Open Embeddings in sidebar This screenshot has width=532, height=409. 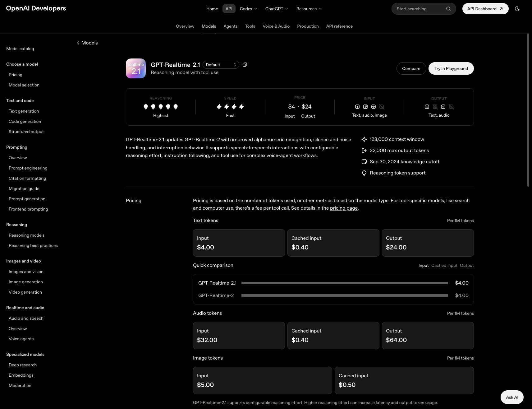(x=21, y=375)
